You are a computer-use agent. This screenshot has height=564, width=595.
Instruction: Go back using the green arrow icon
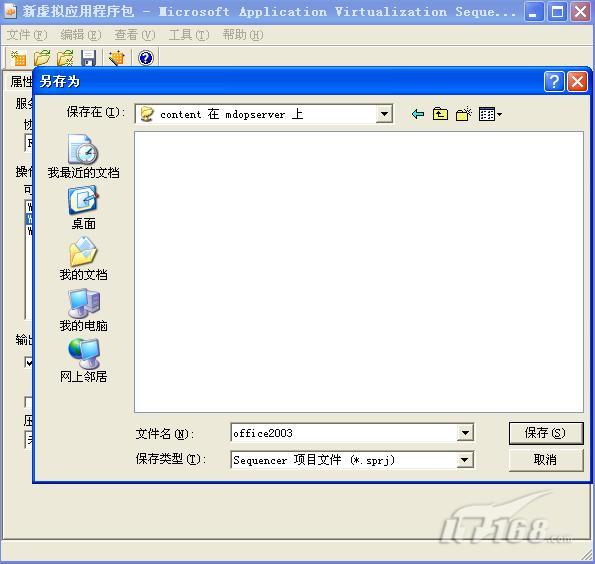[x=418, y=114]
